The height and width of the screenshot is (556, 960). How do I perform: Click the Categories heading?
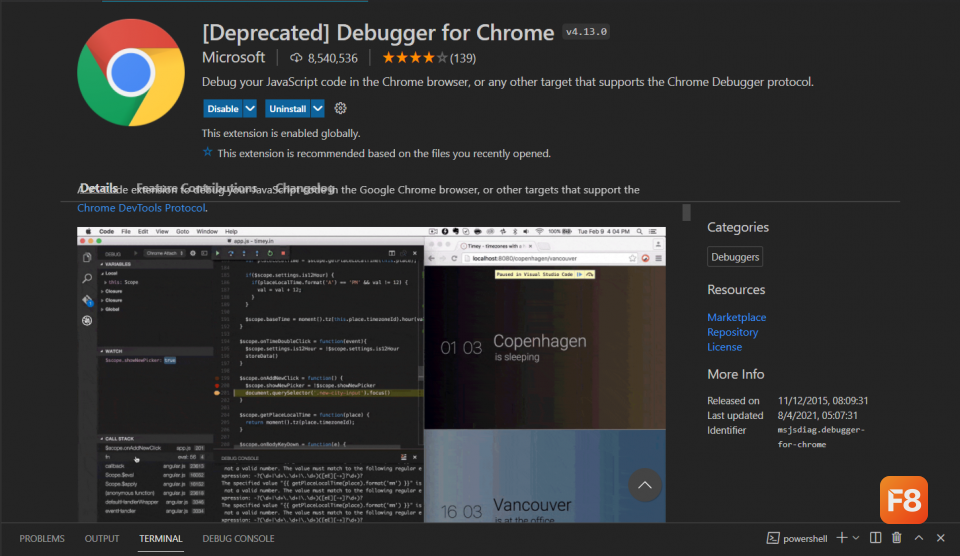coord(738,227)
